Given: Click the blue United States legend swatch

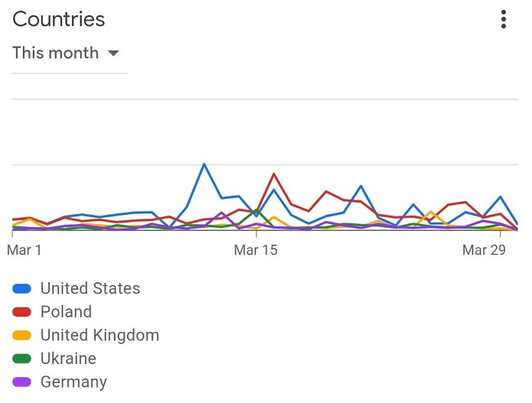Looking at the screenshot, I should tap(21, 288).
